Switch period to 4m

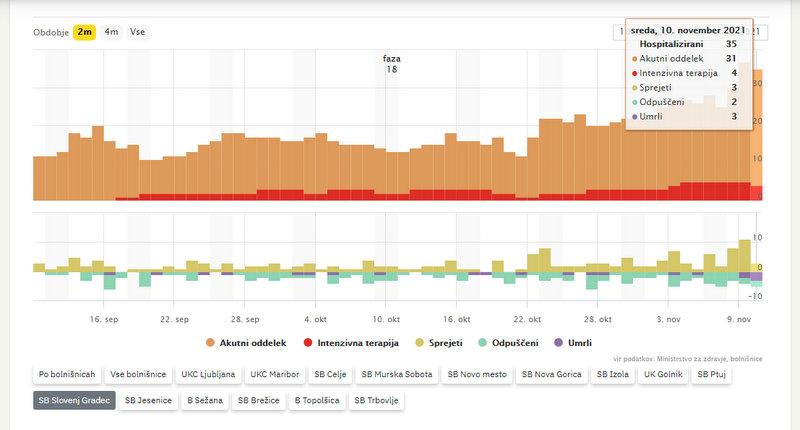click(111, 32)
